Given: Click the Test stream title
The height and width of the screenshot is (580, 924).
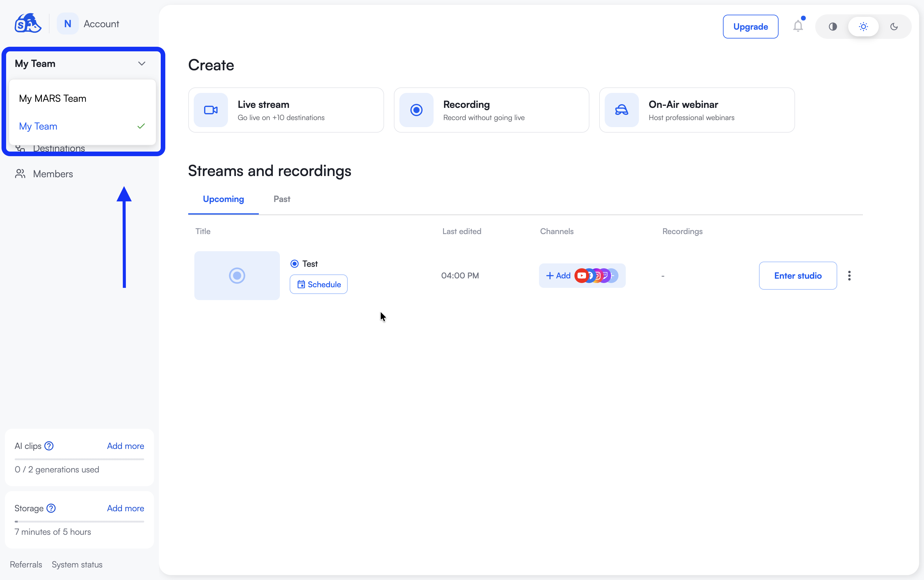Looking at the screenshot, I should pyautogui.click(x=310, y=264).
